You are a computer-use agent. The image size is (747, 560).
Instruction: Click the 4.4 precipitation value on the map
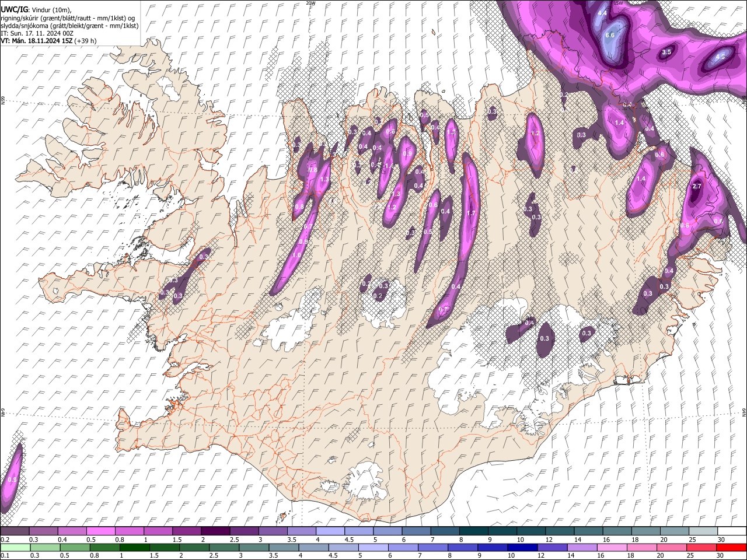coord(603,13)
